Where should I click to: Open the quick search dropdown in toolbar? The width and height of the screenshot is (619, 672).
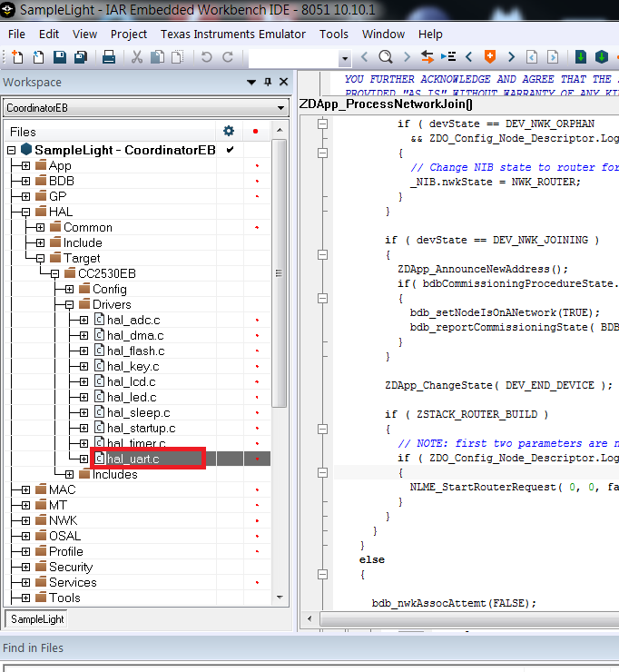pos(344,58)
